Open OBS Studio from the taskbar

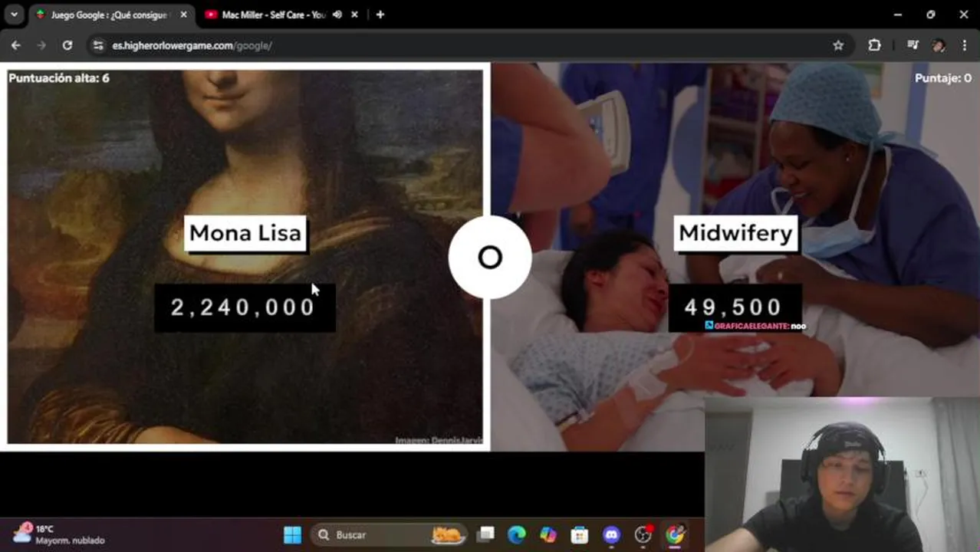point(643,534)
